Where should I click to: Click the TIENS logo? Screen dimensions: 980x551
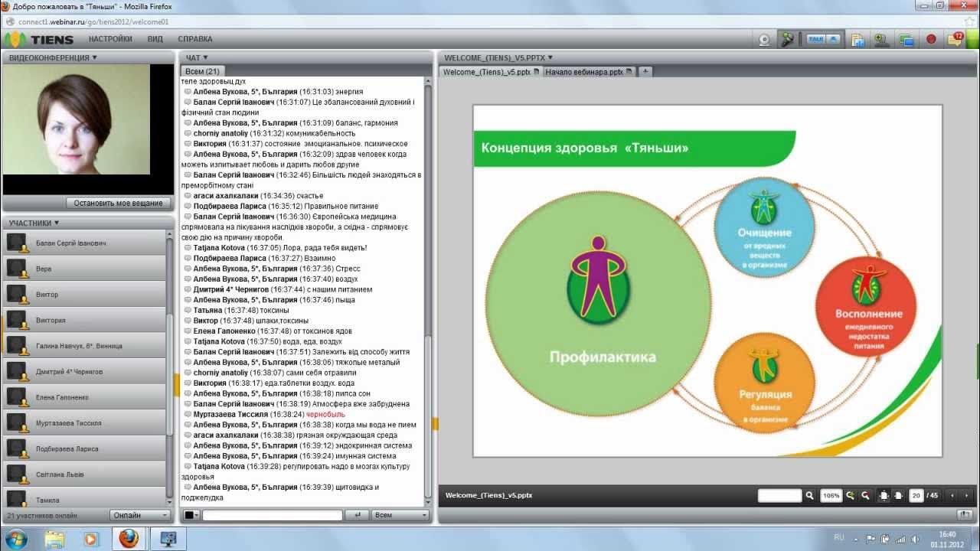39,39
